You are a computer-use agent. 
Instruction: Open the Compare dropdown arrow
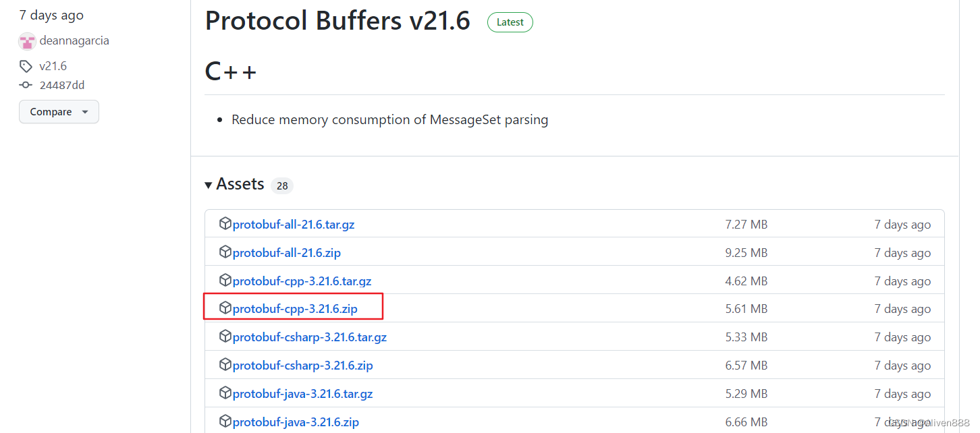click(85, 111)
